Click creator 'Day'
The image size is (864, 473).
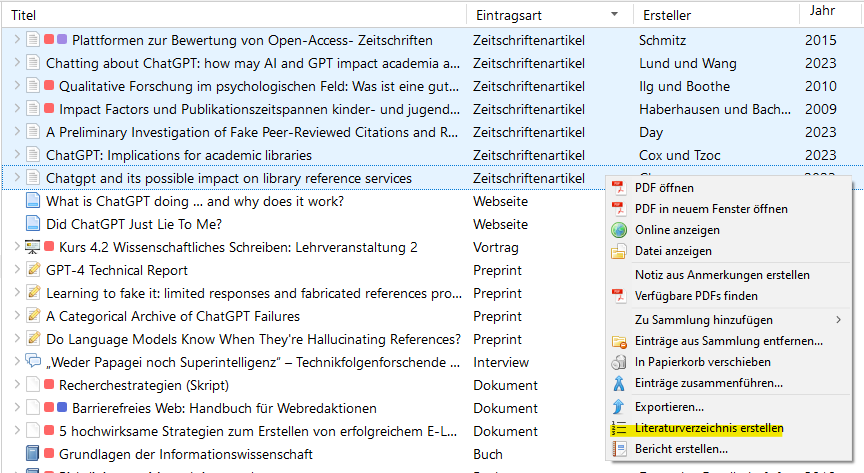click(651, 132)
